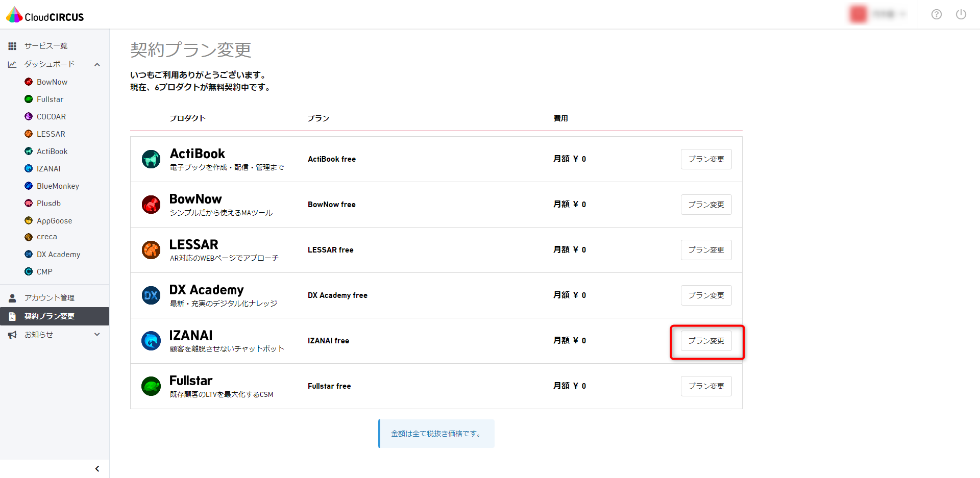Viewport: 980px width, 478px height.
Task: Click the お知らせ megaphone icon
Action: click(x=12, y=335)
